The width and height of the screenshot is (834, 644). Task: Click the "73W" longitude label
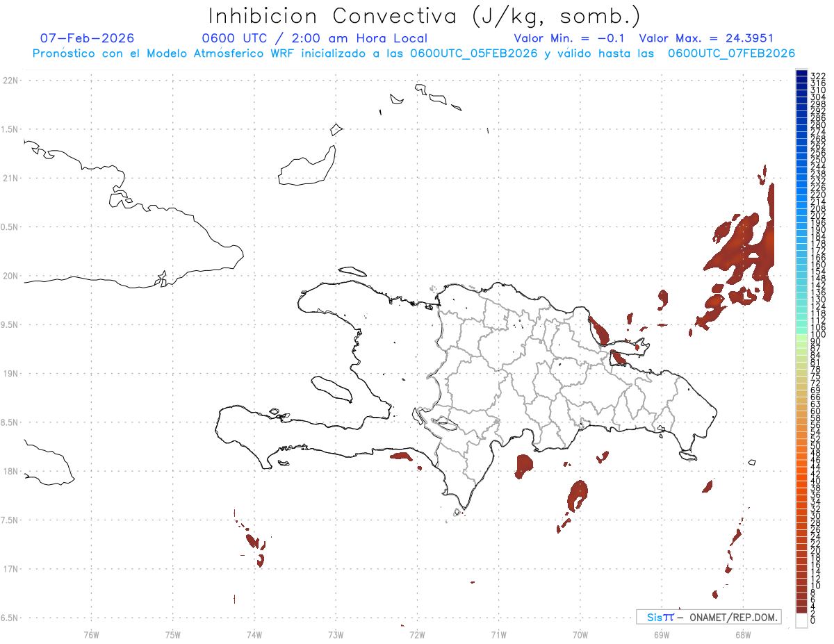336,634
